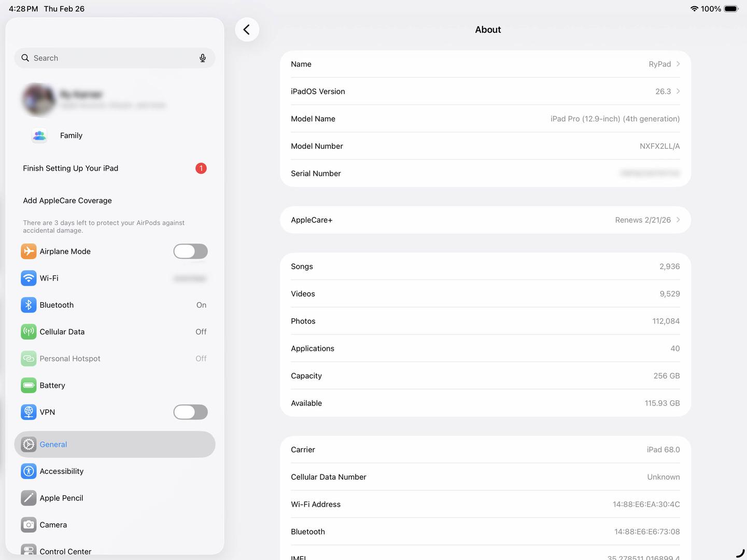Open the AppleCare+ chevron
The width and height of the screenshot is (747, 560).
click(678, 220)
